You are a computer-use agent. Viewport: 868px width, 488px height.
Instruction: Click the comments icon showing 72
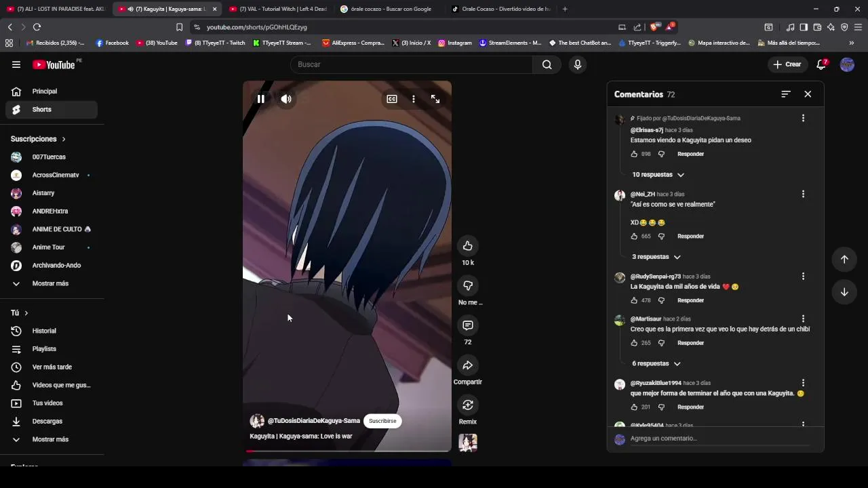tap(468, 325)
